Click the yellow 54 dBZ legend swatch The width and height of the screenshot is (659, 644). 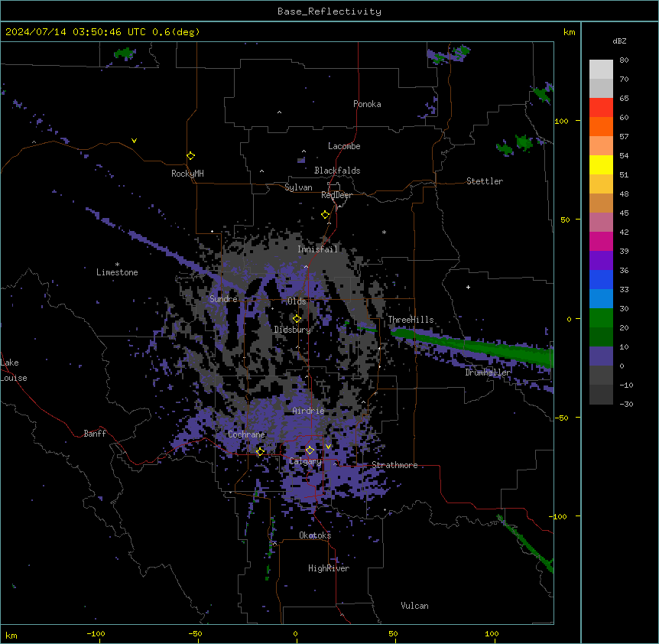[601, 164]
